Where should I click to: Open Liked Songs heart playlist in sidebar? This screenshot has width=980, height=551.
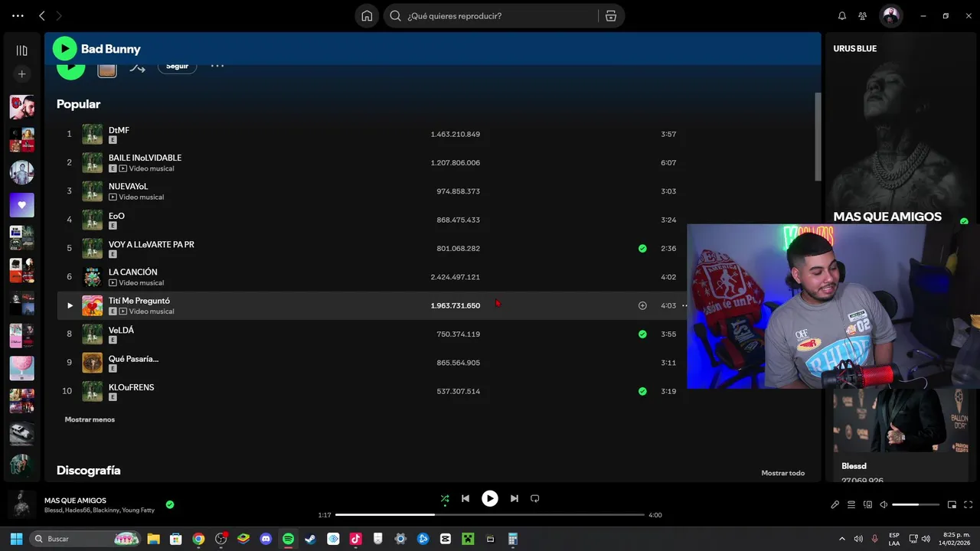(21, 205)
